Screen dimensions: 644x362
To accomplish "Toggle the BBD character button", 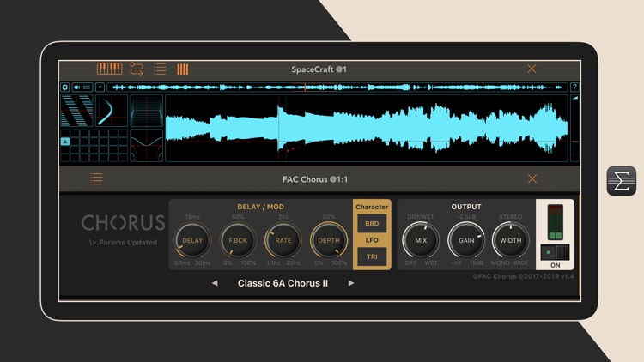I will (372, 224).
